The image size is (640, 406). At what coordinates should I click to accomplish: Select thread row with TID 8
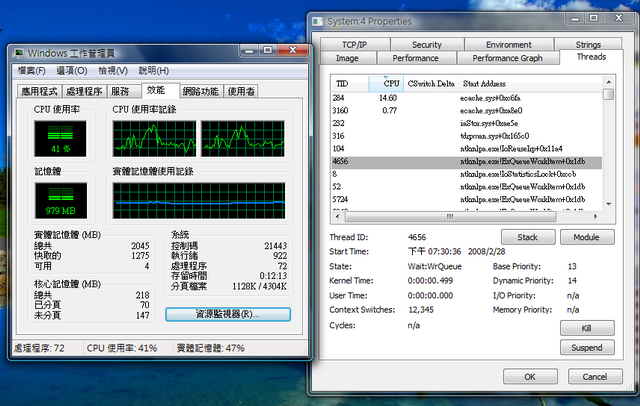pos(467,174)
